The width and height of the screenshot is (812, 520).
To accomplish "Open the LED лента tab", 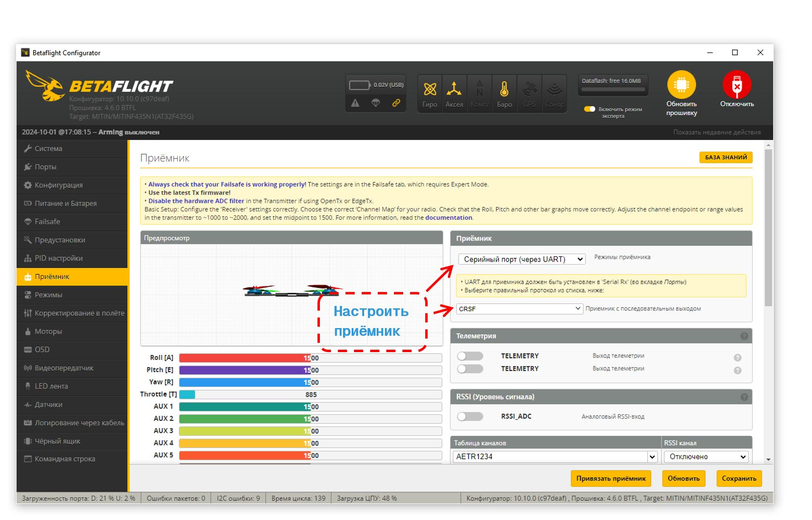I will coord(72,386).
